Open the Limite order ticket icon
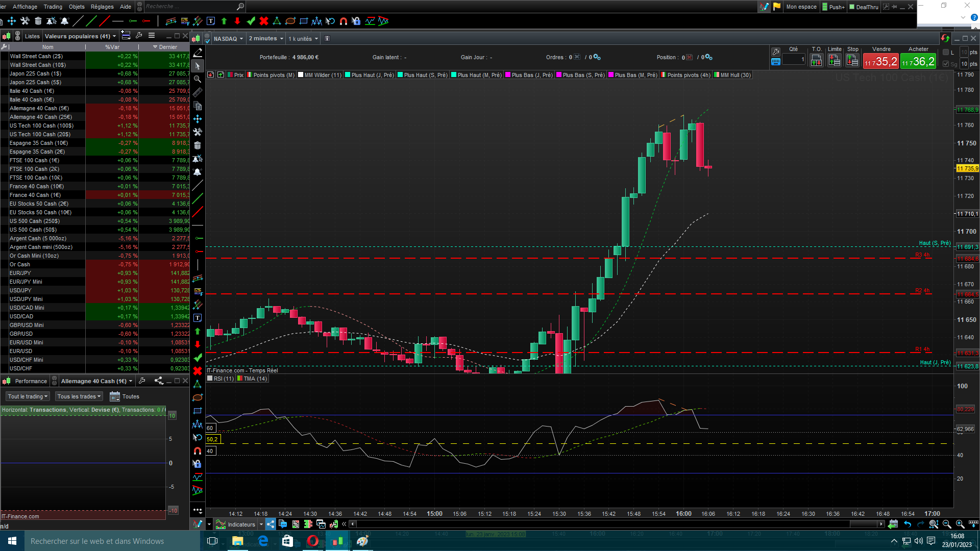 (x=835, y=61)
